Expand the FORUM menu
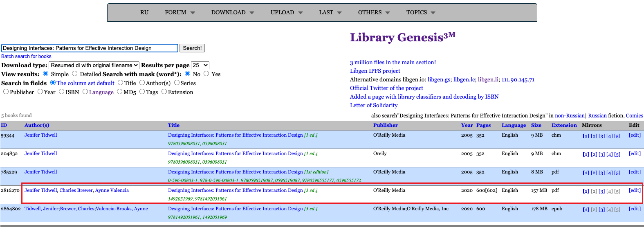644x232 pixels. tap(180, 13)
